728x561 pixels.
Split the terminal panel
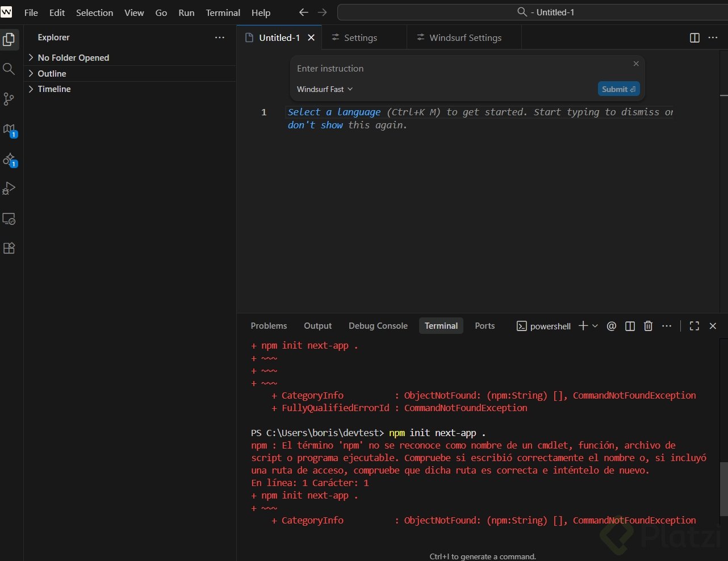(630, 326)
